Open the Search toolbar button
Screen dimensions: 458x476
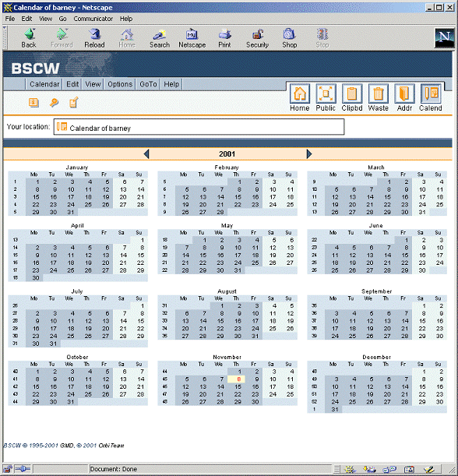(160, 38)
